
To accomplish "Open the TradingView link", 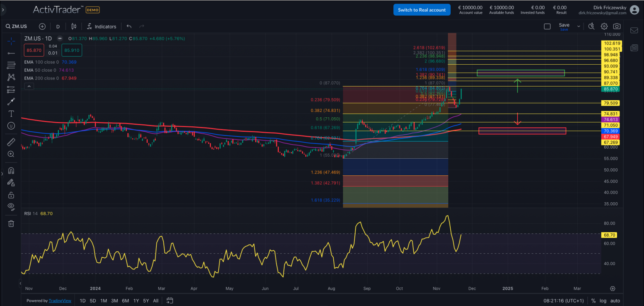I will 60,301.
